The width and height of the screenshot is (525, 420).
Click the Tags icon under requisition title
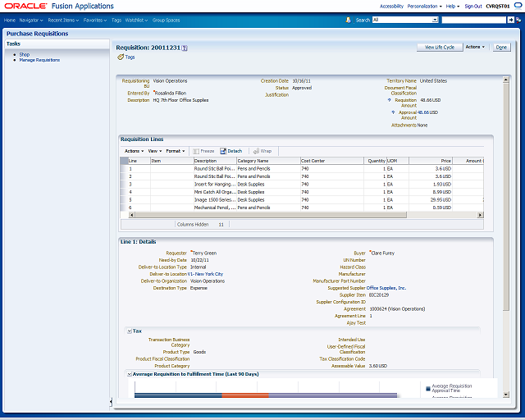tap(121, 57)
